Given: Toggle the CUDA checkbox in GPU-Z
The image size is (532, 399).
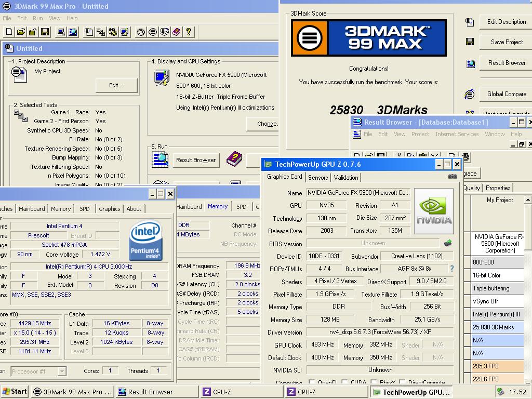Looking at the screenshot, I should pos(344,382).
